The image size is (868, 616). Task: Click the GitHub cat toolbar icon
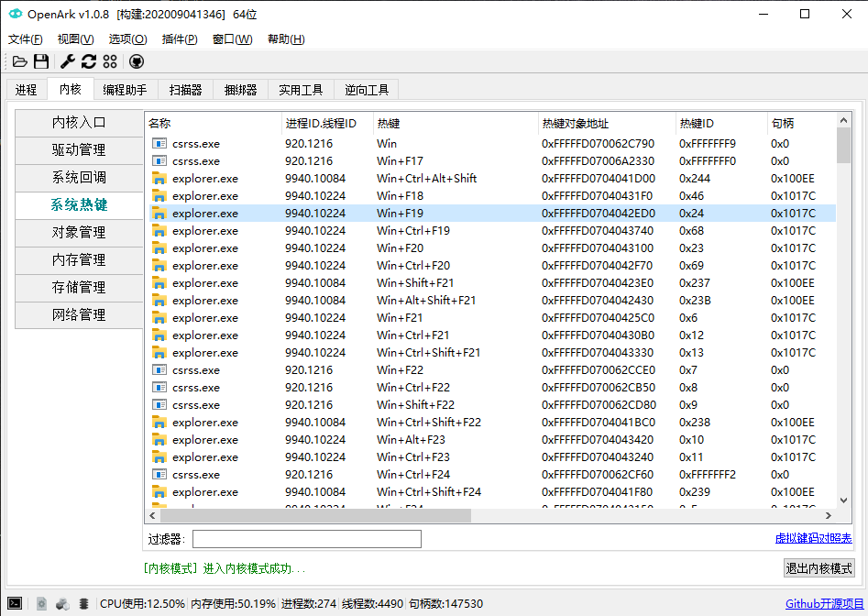(x=137, y=61)
